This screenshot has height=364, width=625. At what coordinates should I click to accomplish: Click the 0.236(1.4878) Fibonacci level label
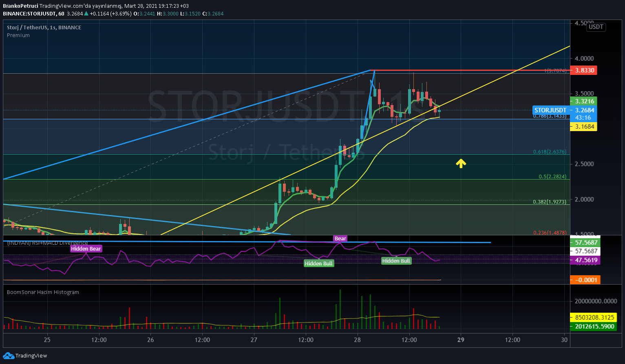pyautogui.click(x=550, y=233)
